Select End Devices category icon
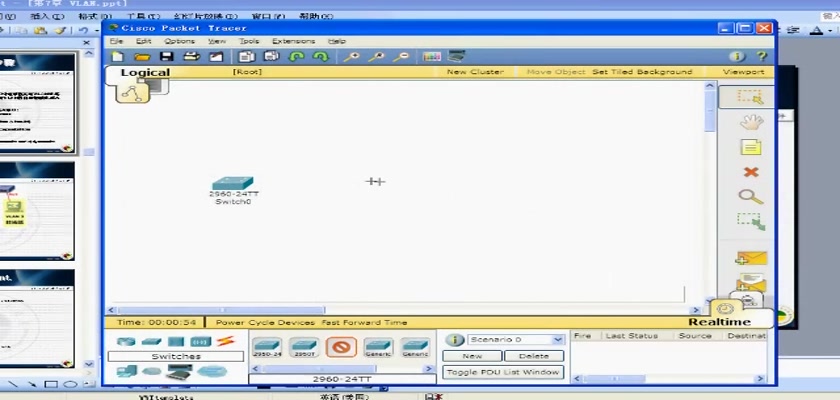The image size is (840, 400). click(x=127, y=371)
